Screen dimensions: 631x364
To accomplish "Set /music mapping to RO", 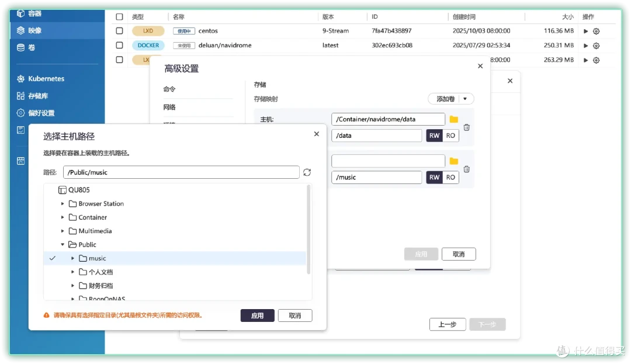I will point(450,178).
